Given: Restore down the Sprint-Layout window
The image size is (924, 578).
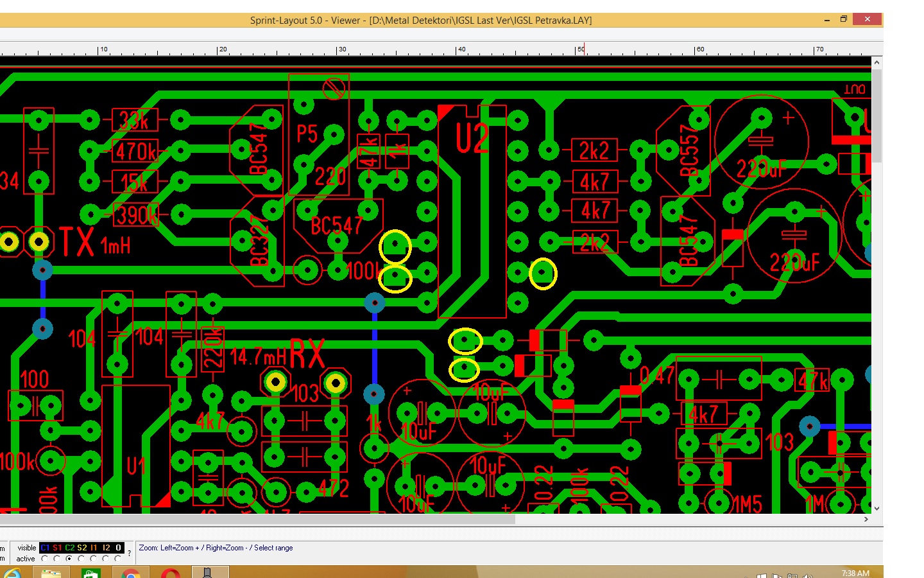Looking at the screenshot, I should (844, 19).
